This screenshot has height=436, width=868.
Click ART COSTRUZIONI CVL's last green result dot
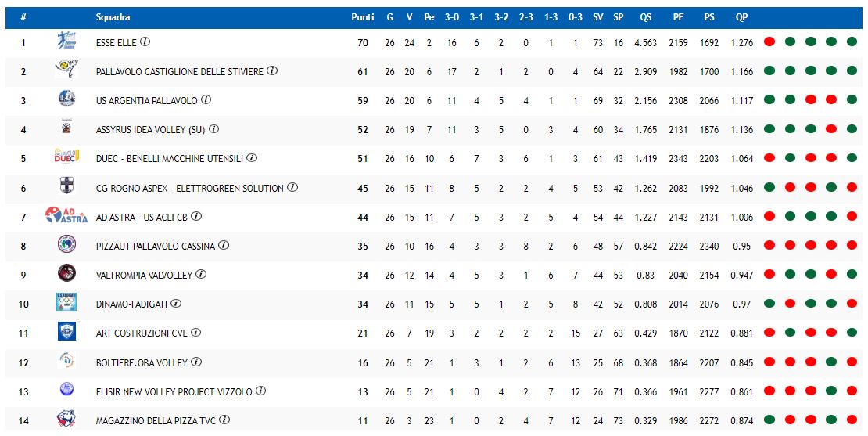pyautogui.click(x=852, y=333)
